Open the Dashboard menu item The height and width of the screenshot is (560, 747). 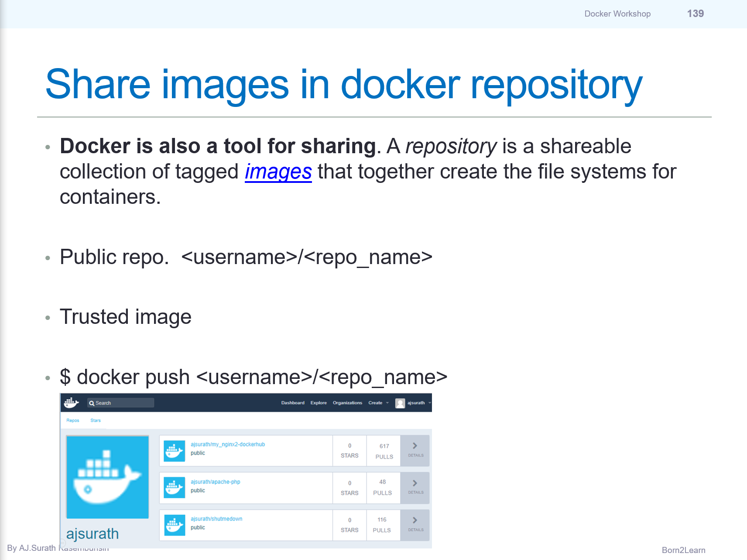click(293, 403)
